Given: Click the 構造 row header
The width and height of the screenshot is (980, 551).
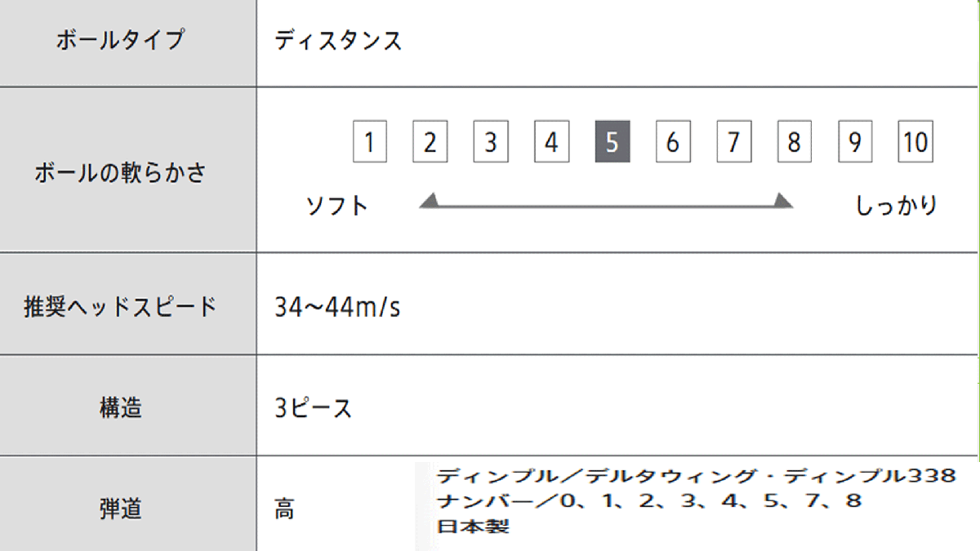Looking at the screenshot, I should point(121,407).
